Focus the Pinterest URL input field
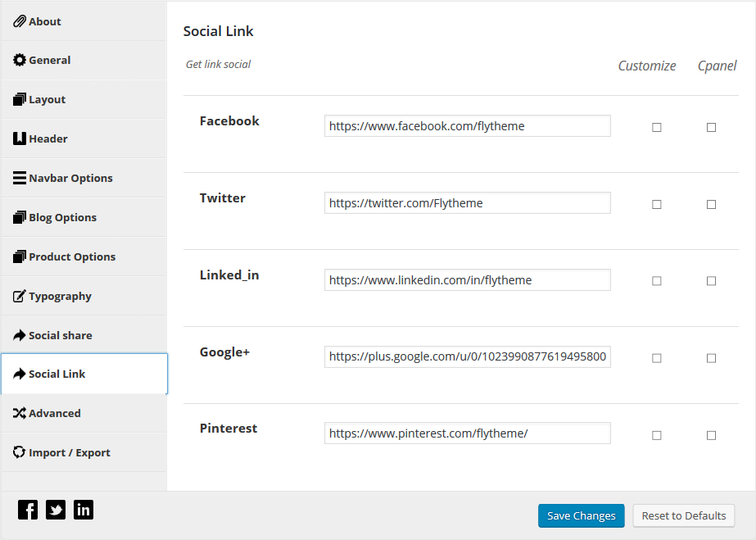756x540 pixels. tap(467, 433)
